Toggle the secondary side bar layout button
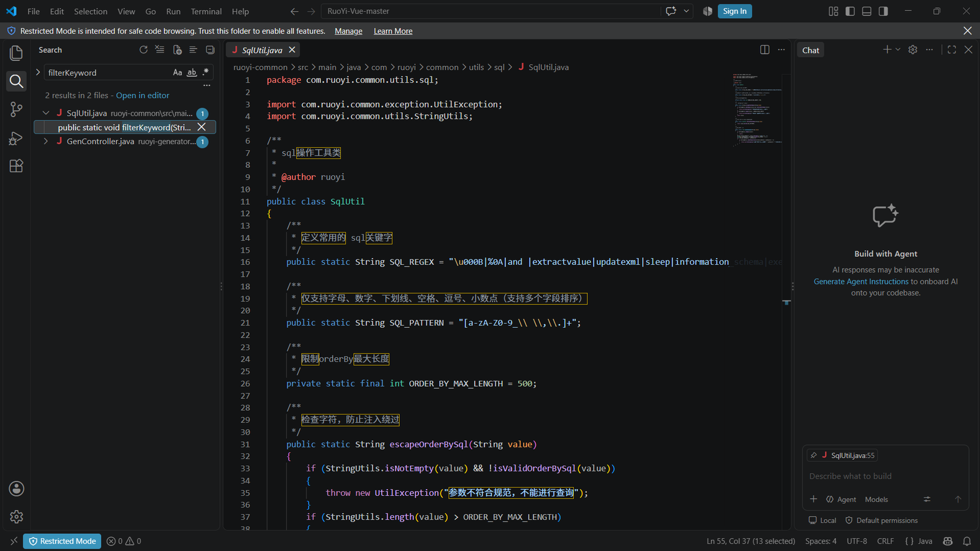 point(883,11)
